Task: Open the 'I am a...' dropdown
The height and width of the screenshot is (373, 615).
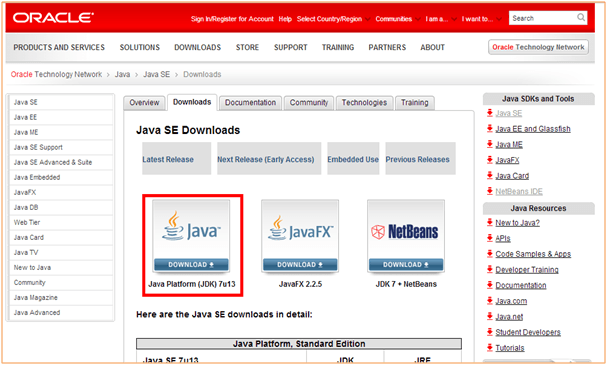Action: point(440,19)
